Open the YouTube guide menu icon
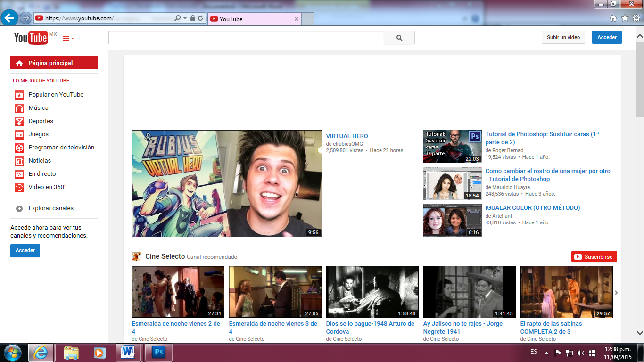Image resolution: width=644 pixels, height=362 pixels. 68,39
